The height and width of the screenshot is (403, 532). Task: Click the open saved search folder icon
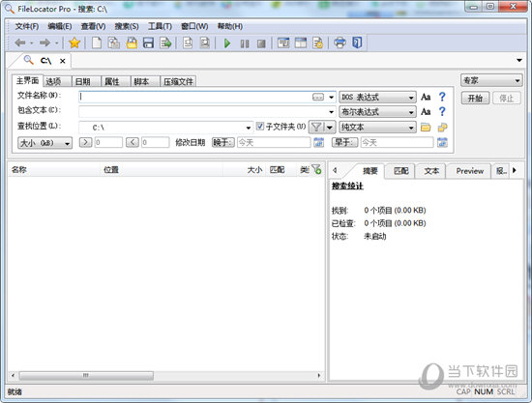click(x=132, y=43)
